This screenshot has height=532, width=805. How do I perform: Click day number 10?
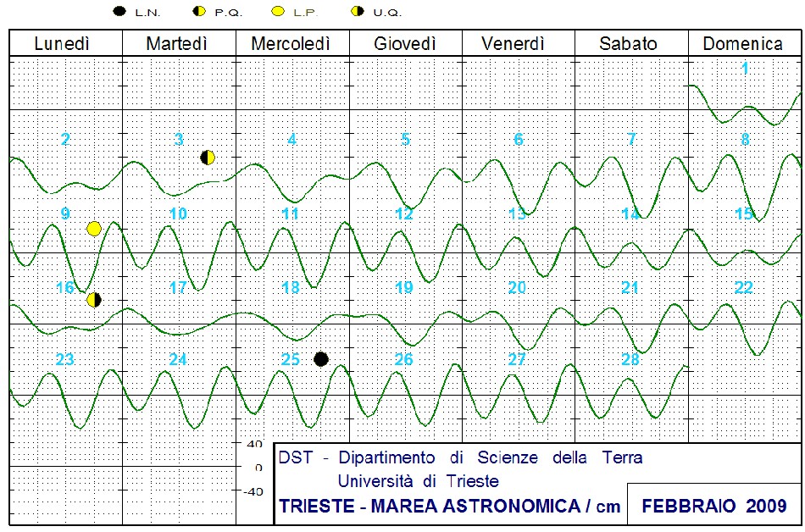[178, 213]
